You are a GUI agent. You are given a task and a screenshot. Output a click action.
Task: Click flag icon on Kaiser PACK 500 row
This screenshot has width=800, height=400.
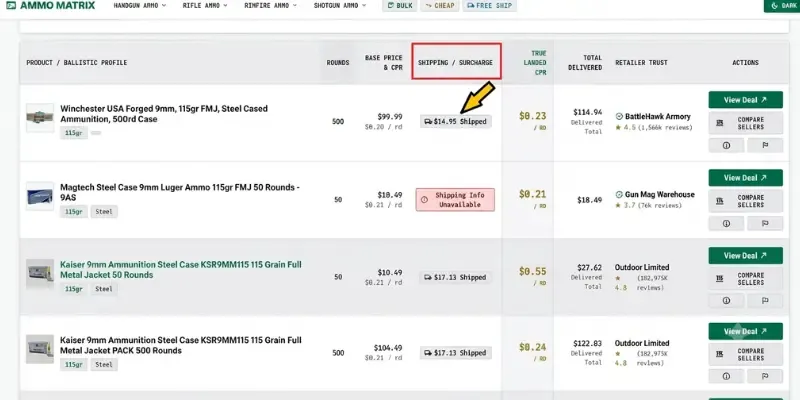pos(765,377)
